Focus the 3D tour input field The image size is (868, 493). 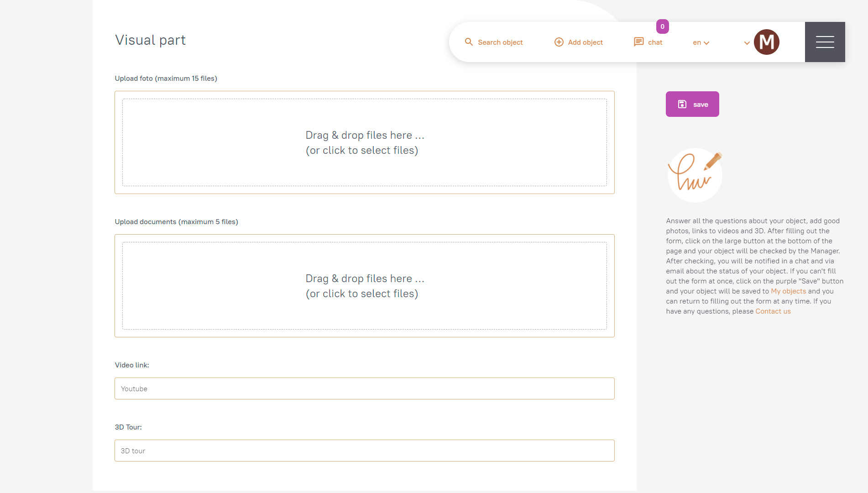click(x=364, y=451)
